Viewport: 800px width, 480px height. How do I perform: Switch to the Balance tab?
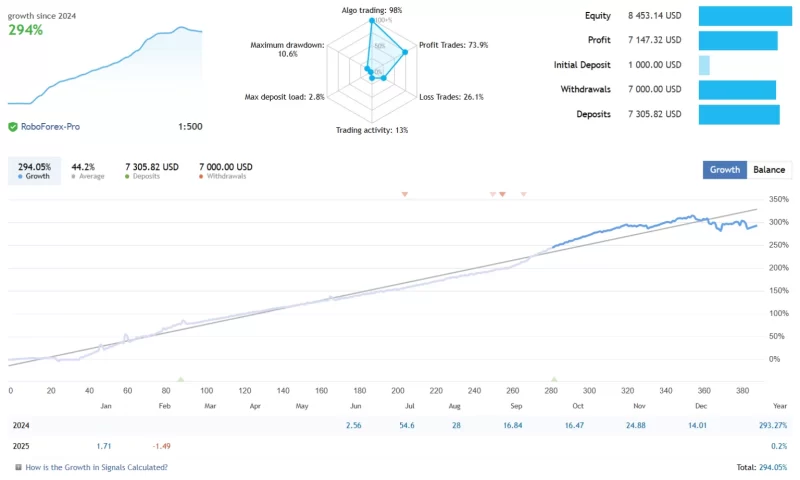click(x=769, y=170)
